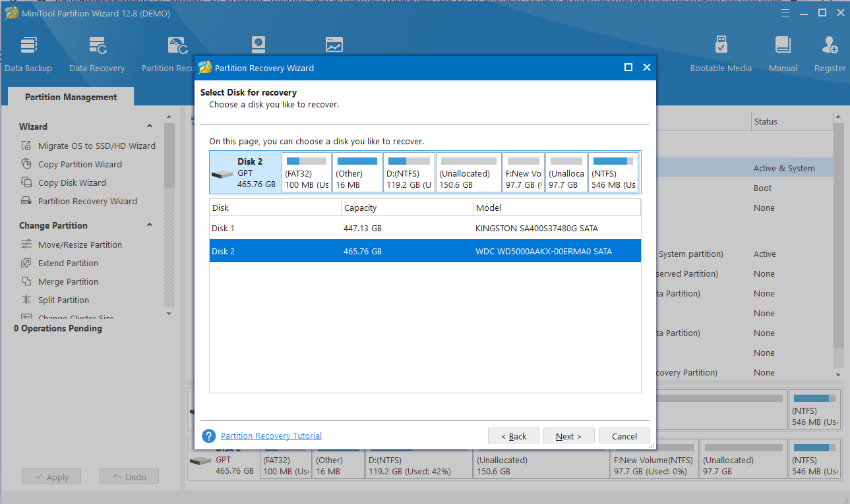Select the NTFS 546 MB block in wizard
This screenshot has height=504, width=850.
tap(613, 173)
